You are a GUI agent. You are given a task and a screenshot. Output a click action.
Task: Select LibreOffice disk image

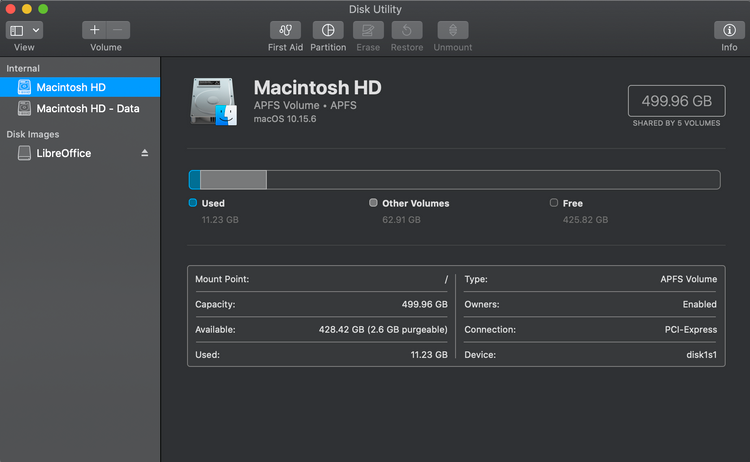click(x=63, y=153)
